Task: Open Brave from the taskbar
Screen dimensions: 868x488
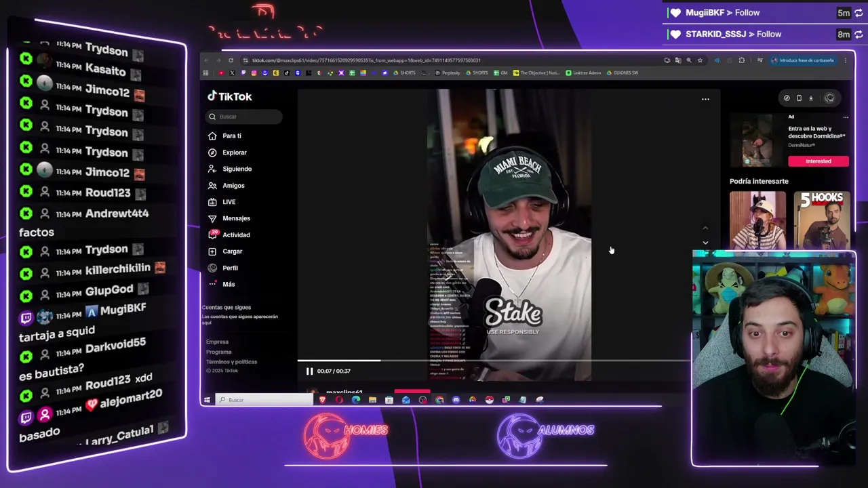Action: tap(322, 400)
